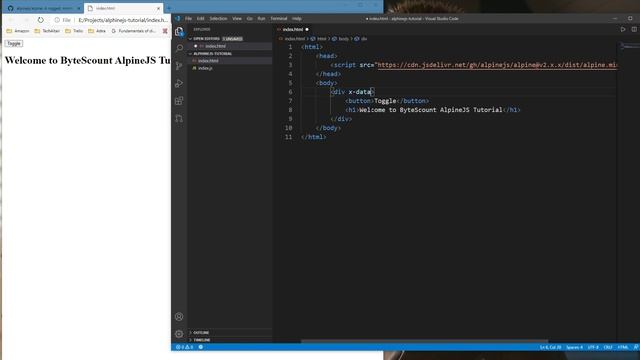The height and width of the screenshot is (360, 640).
Task: Open the Adex bookmark folder
Action: point(97,31)
